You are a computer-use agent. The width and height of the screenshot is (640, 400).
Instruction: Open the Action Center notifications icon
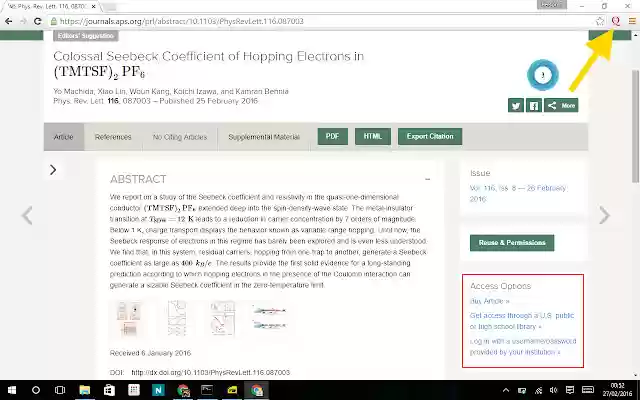coord(570,390)
